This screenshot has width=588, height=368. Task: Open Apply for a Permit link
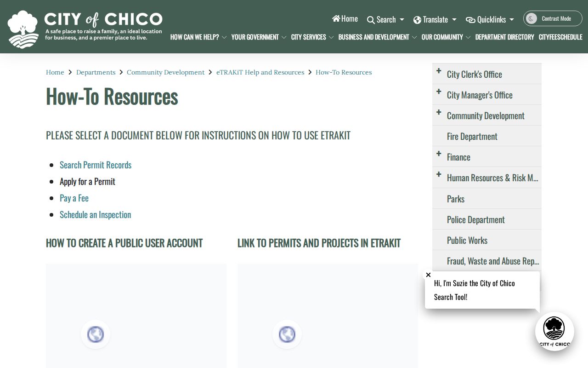click(x=87, y=181)
